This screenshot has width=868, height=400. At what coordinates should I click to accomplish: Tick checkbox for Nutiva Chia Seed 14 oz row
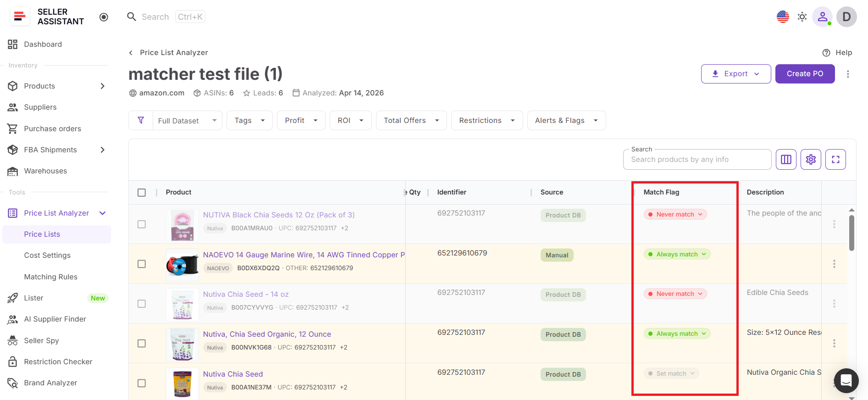(142, 304)
